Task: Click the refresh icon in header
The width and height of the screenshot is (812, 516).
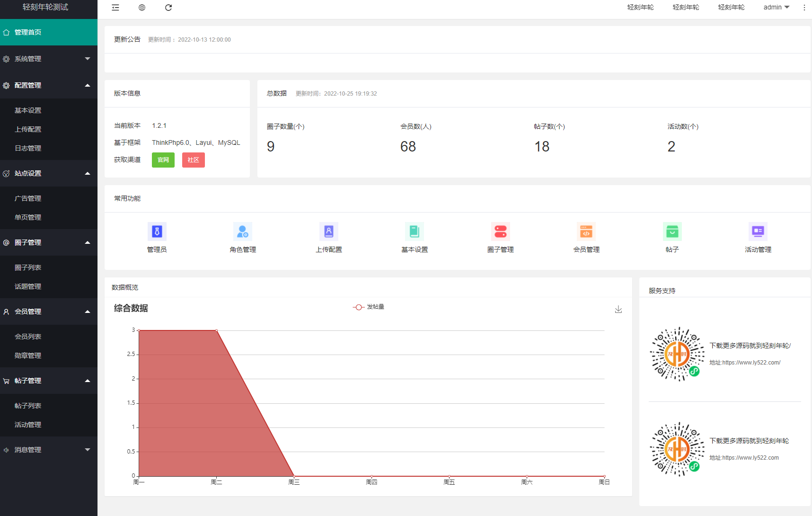Action: coord(168,8)
